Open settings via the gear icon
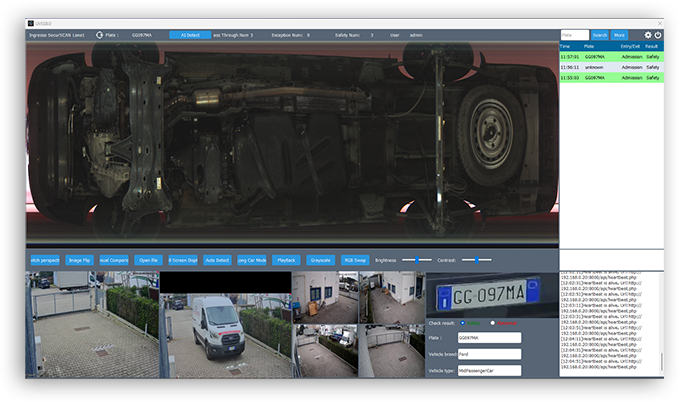This screenshot has height=402, width=680. (x=647, y=35)
